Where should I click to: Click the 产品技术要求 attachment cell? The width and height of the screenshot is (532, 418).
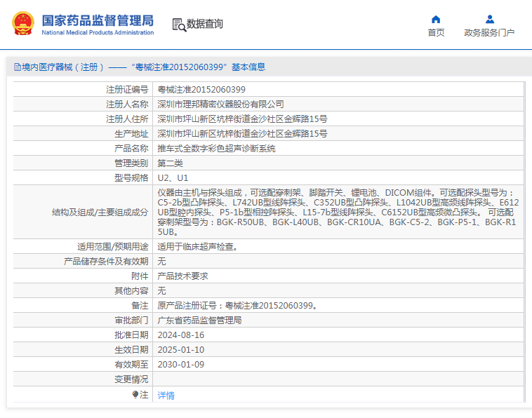tap(182, 276)
